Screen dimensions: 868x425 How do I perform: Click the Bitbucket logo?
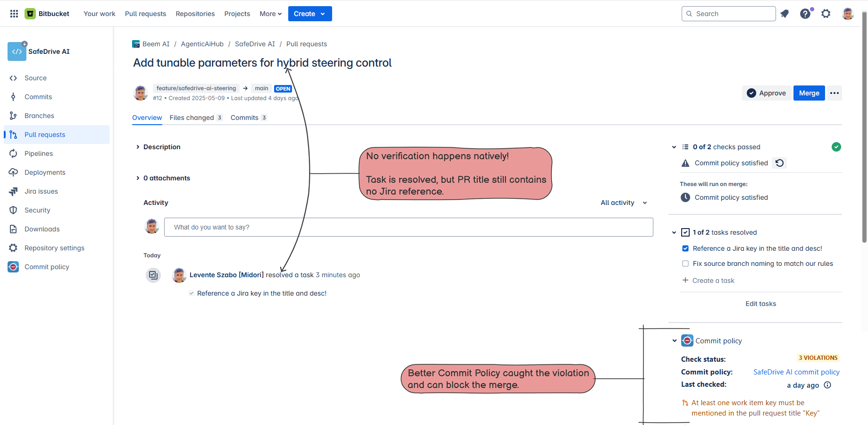pyautogui.click(x=47, y=14)
